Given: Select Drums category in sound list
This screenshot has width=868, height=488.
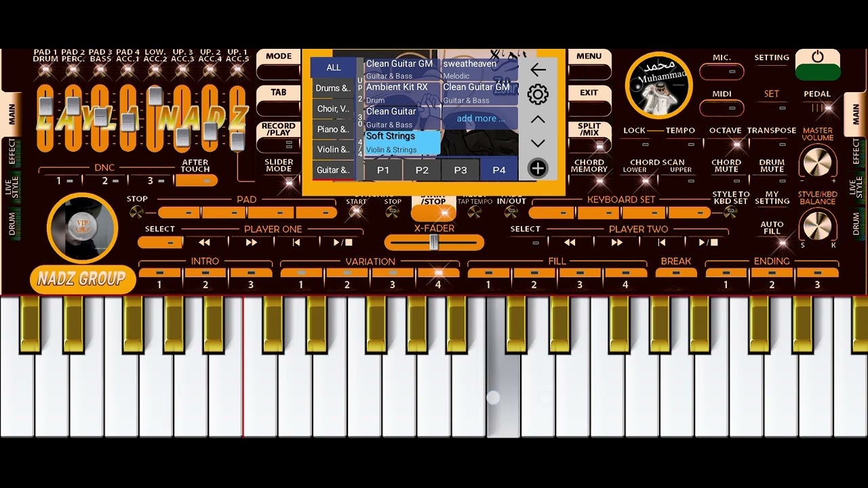Looking at the screenshot, I should click(333, 88).
